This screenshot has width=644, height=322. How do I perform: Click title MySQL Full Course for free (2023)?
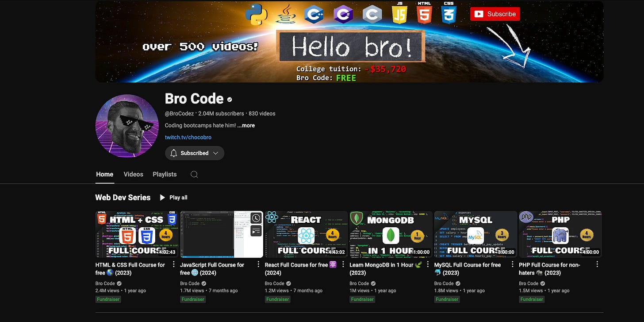pos(468,269)
